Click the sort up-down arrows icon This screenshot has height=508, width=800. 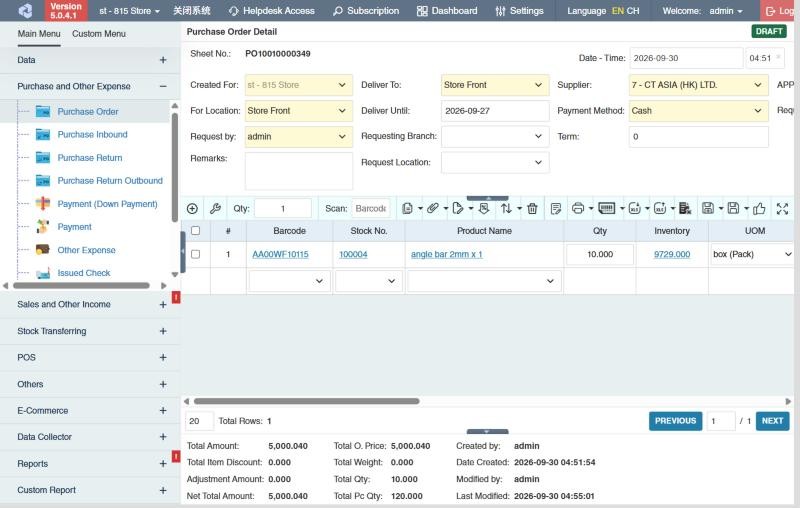point(506,208)
